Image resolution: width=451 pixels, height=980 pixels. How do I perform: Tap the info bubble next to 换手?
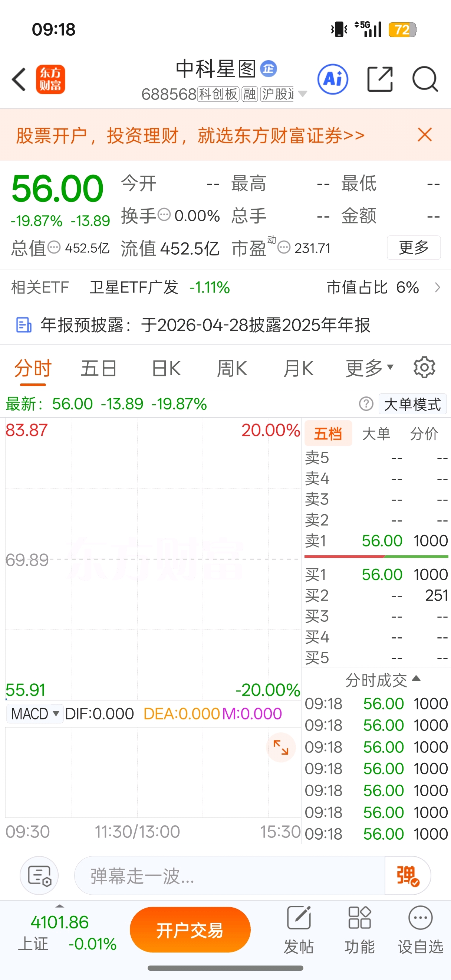tap(164, 215)
